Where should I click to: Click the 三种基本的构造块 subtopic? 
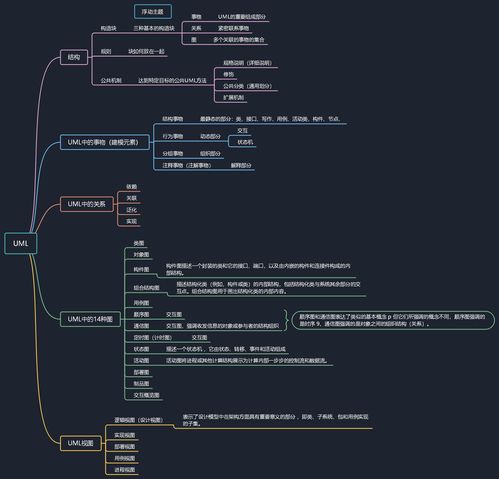[x=154, y=29]
